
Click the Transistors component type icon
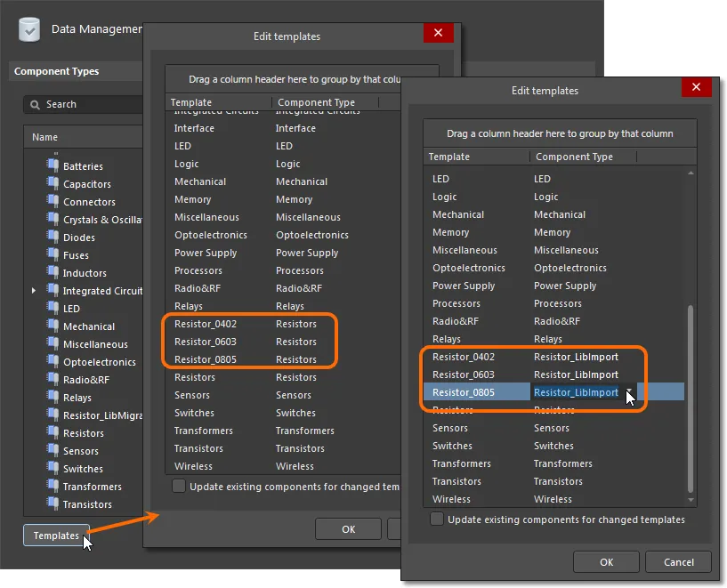coord(52,503)
